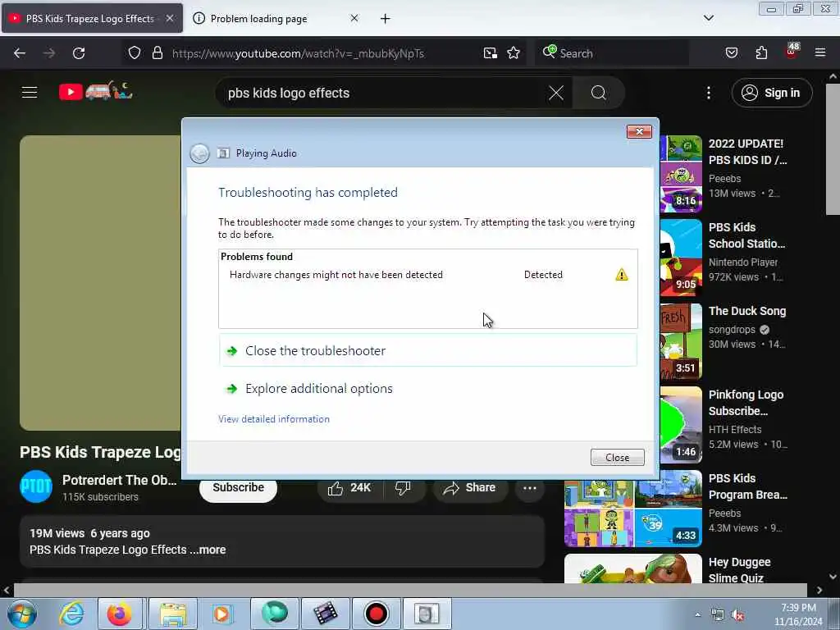Click the extension icon with 48 badge

click(x=792, y=52)
